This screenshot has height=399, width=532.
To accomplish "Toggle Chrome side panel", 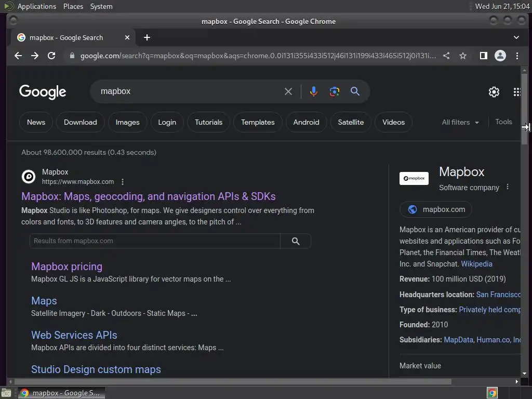I will (484, 56).
